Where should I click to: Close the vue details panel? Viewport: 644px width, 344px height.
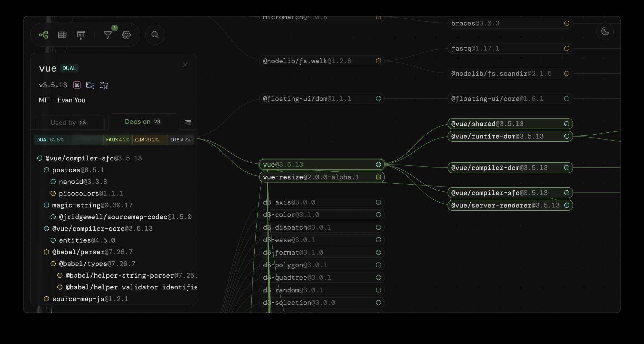(185, 65)
